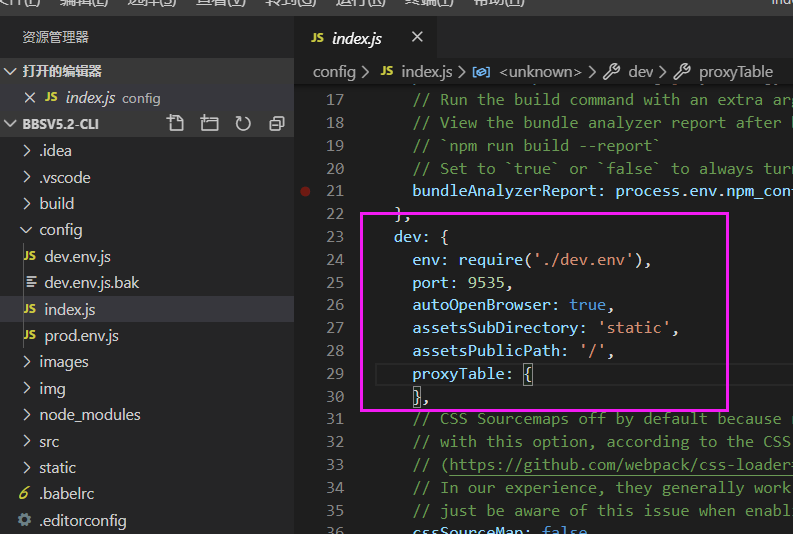
Task: Open prod.env.js file
Action: 81,335
